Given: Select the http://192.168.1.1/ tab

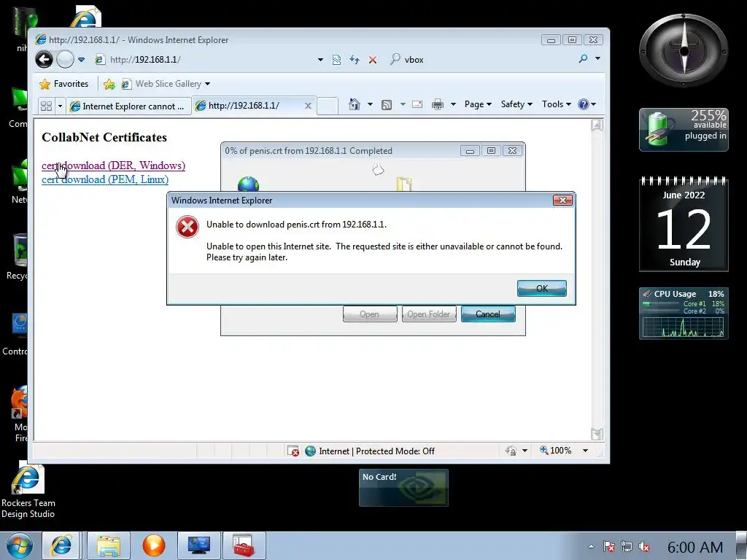Looking at the screenshot, I should point(248,106).
